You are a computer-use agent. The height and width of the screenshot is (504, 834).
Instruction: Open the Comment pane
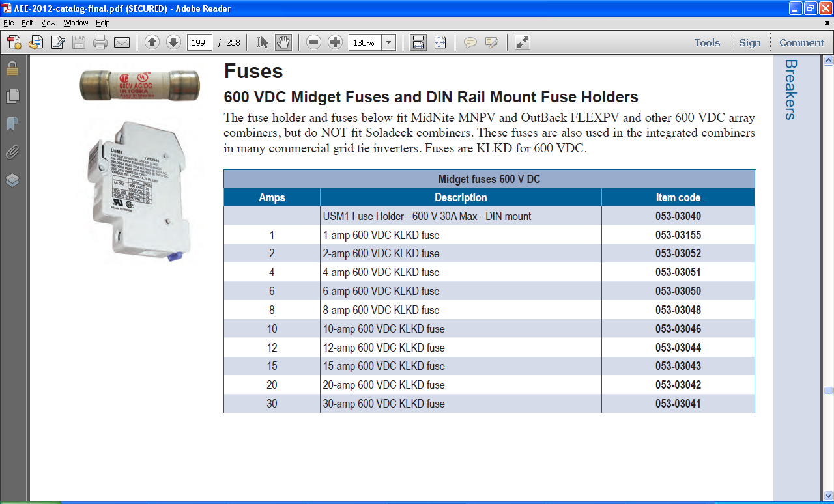coord(801,42)
